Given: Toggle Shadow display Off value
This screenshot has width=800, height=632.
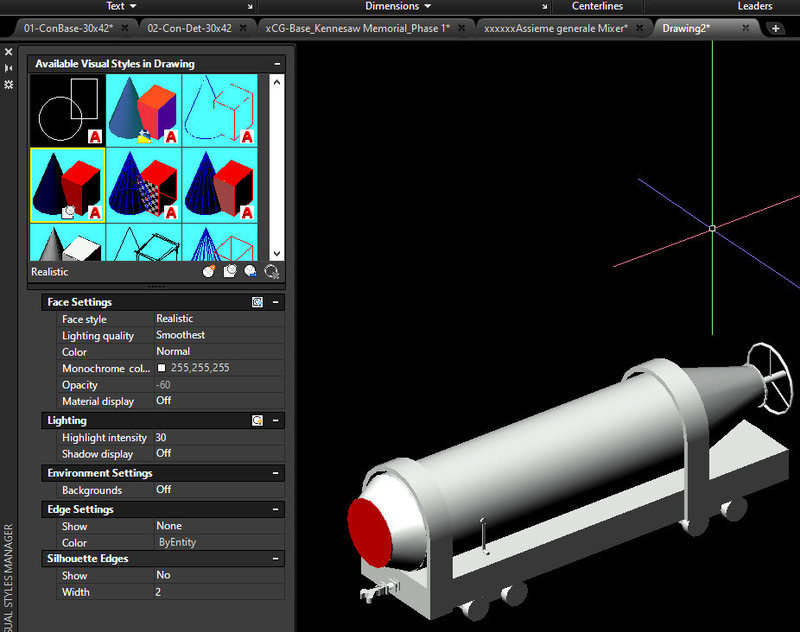Looking at the screenshot, I should [164, 453].
